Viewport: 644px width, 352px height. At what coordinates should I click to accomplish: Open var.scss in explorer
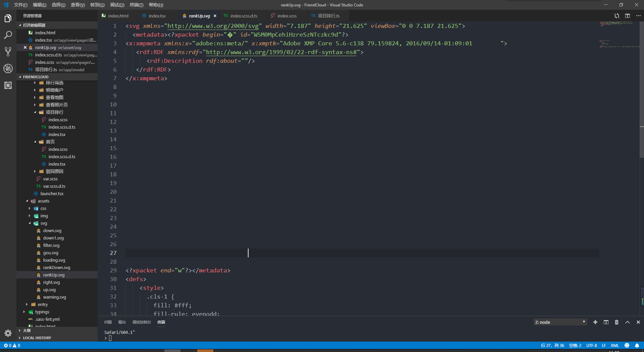pyautogui.click(x=50, y=179)
